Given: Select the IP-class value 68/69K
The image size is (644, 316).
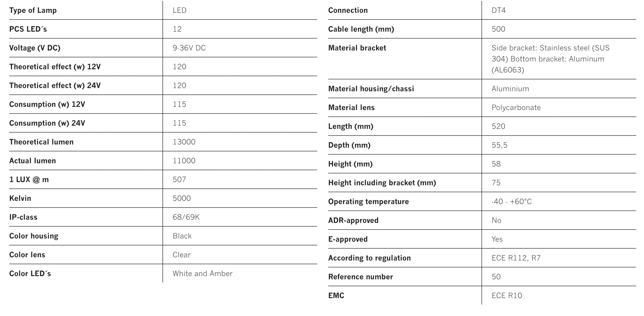Looking at the screenshot, I should pos(186,217).
